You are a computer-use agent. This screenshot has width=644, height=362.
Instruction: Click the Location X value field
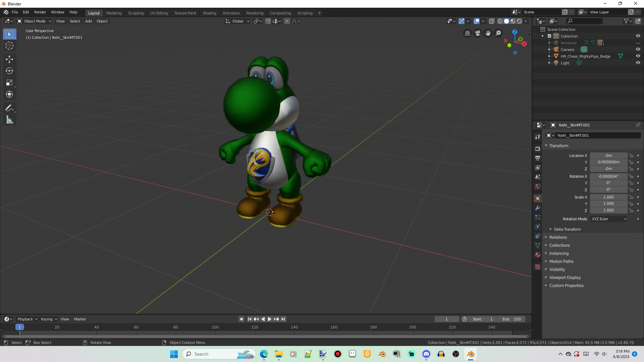(608, 156)
